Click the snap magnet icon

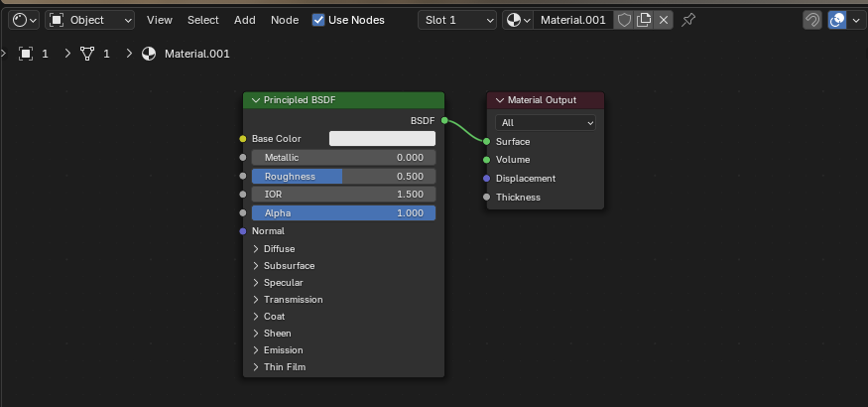812,20
